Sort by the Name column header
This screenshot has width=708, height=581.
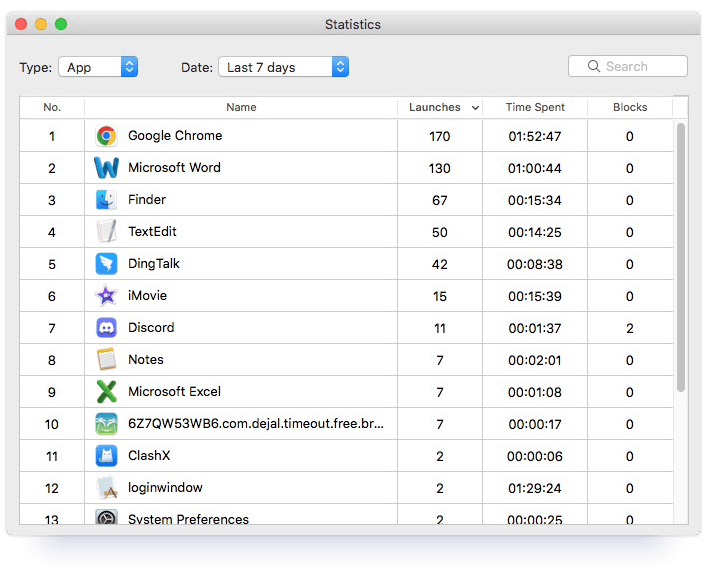(241, 107)
